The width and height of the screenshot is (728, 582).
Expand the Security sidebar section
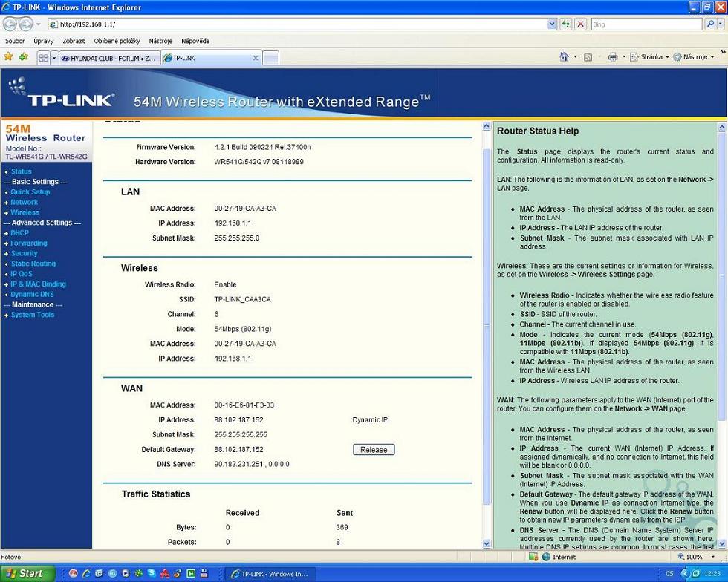pos(24,253)
